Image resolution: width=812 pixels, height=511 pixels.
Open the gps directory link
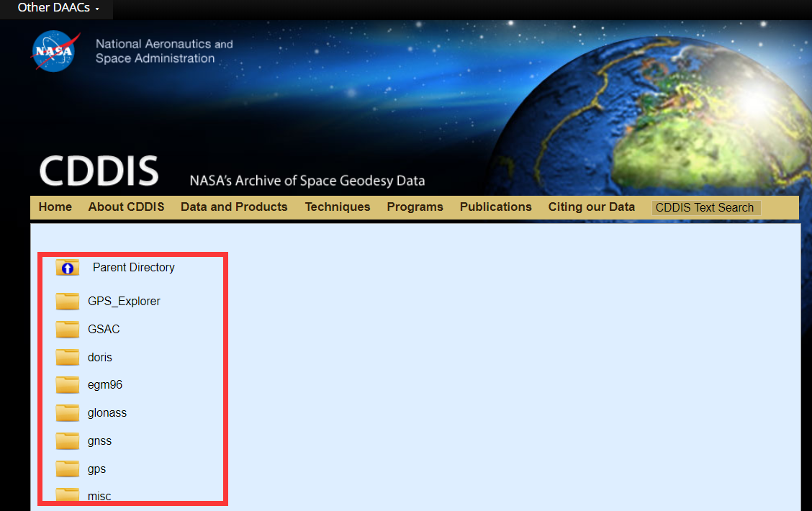coord(97,469)
